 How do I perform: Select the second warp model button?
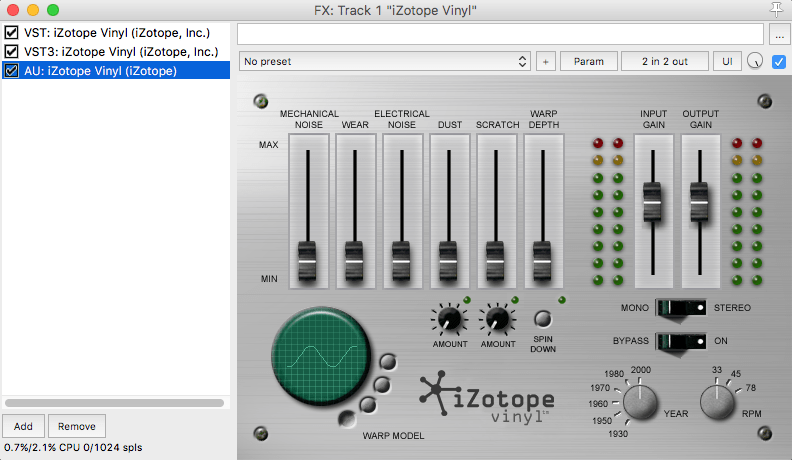382,385
